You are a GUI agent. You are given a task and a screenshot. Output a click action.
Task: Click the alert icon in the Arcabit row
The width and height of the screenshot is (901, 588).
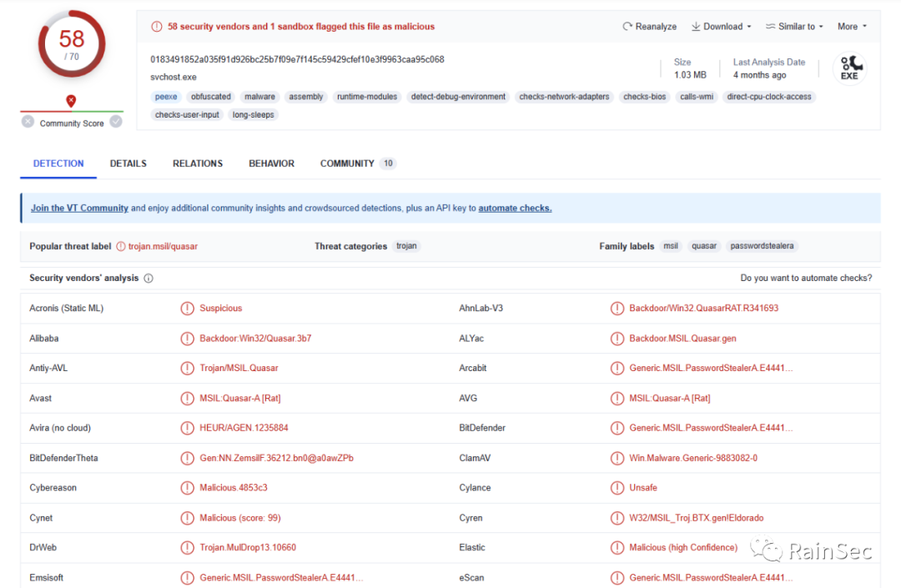coord(617,368)
